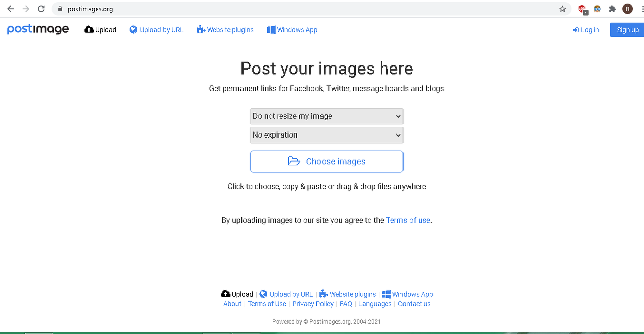Viewport: 644px width, 334px height.
Task: Open the Privacy Policy footer link
Action: 313,304
